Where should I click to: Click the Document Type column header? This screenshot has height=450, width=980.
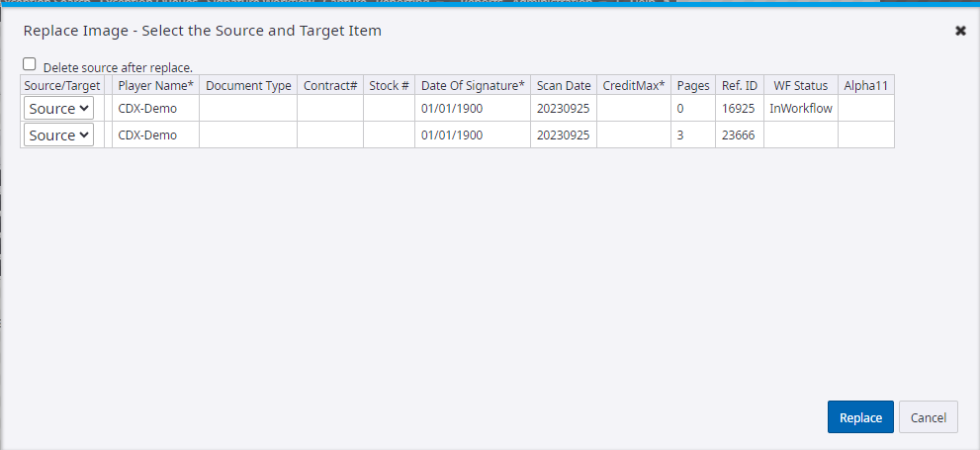[x=248, y=85]
